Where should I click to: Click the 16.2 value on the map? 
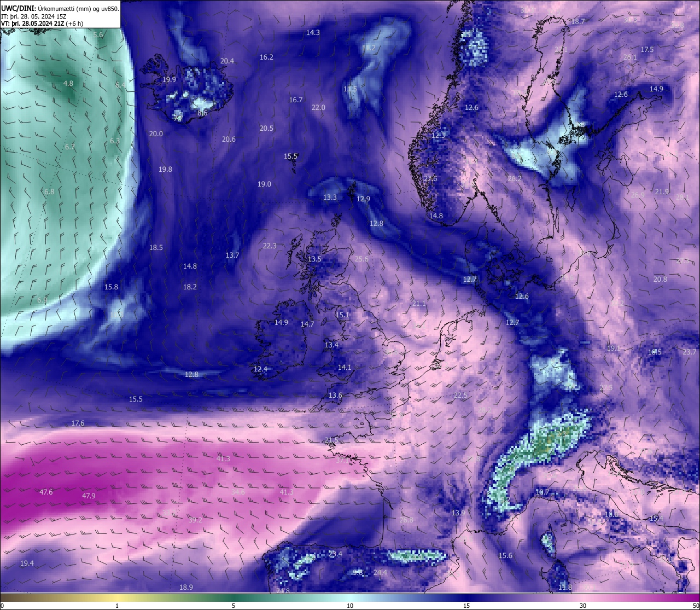(x=266, y=57)
